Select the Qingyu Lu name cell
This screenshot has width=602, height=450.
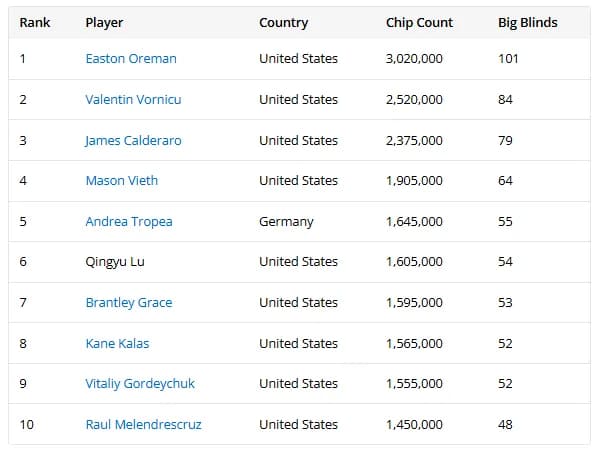[115, 262]
